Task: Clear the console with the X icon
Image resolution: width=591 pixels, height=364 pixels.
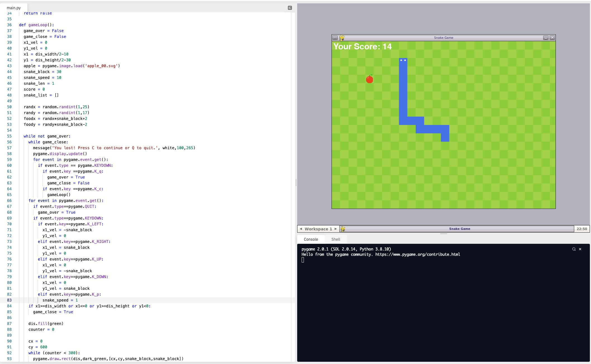Action: click(580, 249)
